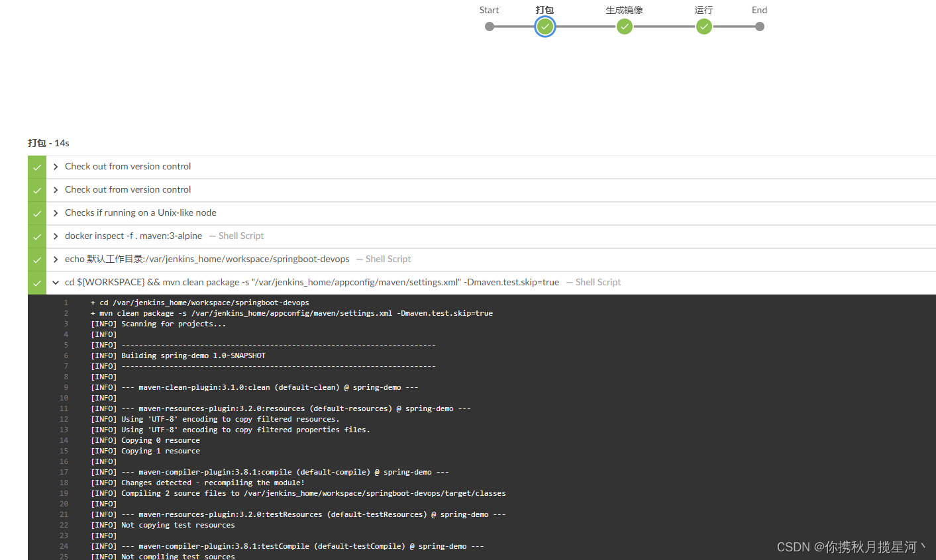Click success icon of echo 默认工作目录 step
Screen dimensions: 936x560
pos(37,260)
